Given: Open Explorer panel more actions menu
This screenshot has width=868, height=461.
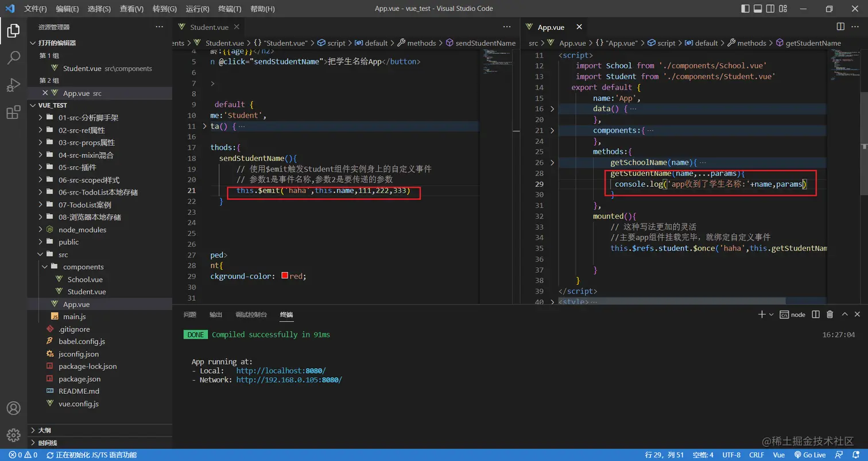Looking at the screenshot, I should point(160,26).
